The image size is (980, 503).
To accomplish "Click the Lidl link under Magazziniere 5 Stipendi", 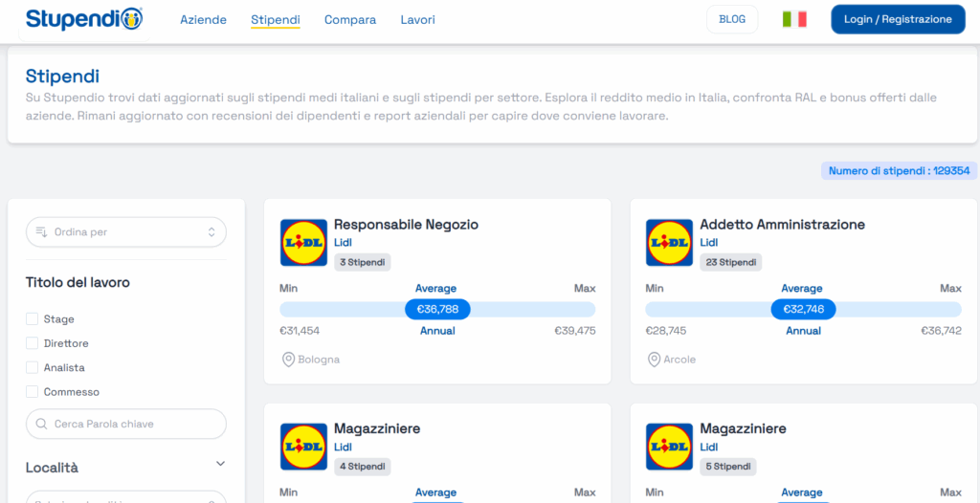I will pyautogui.click(x=709, y=447).
